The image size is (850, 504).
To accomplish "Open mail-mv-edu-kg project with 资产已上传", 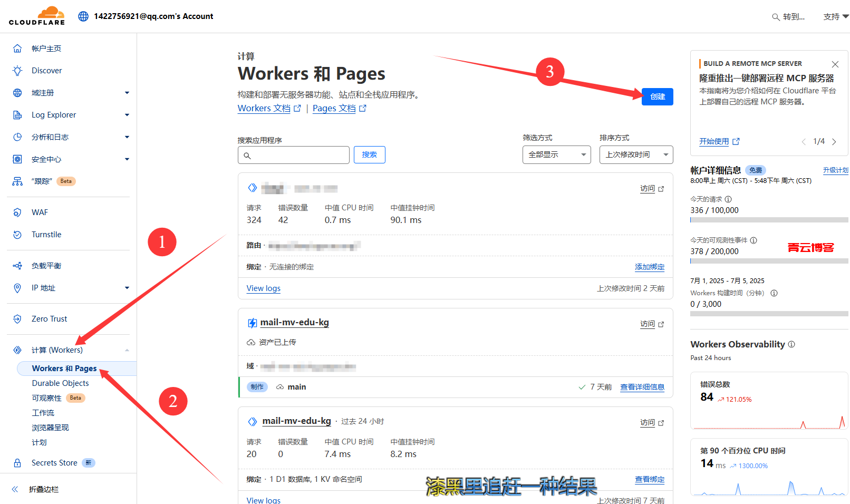I will pyautogui.click(x=295, y=322).
